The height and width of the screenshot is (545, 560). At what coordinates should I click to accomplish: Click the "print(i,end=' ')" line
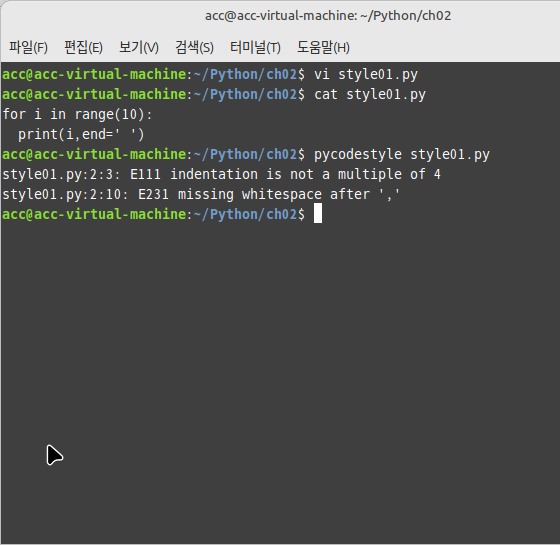tap(81, 135)
